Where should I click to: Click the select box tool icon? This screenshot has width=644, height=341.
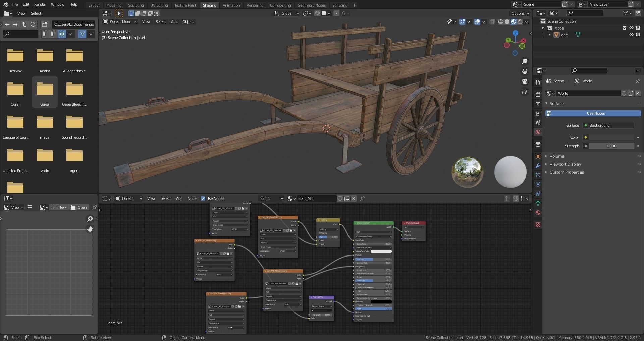[119, 13]
